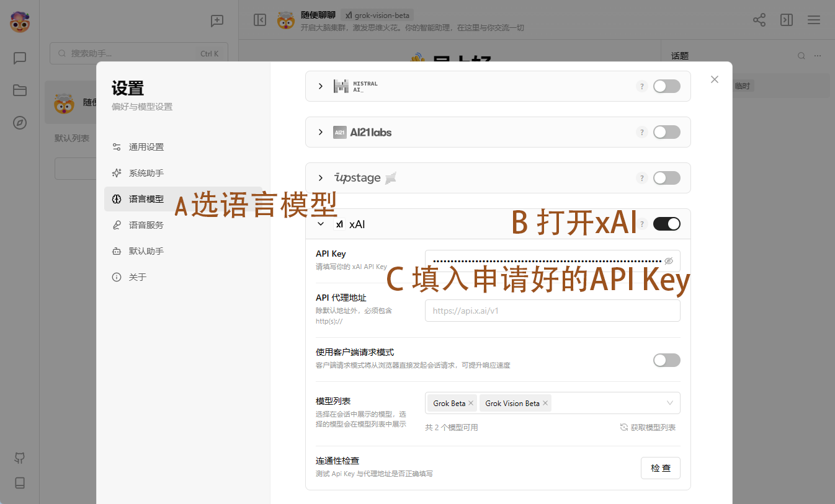Open the hamburger menu icon in header
The image size is (835, 504).
(814, 20)
